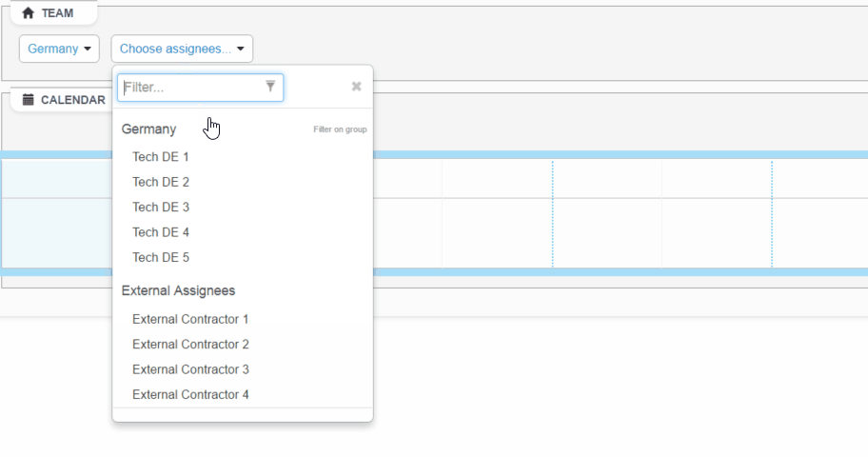The width and height of the screenshot is (868, 457).
Task: Toggle the Choose assignees dropdown
Action: (x=182, y=49)
